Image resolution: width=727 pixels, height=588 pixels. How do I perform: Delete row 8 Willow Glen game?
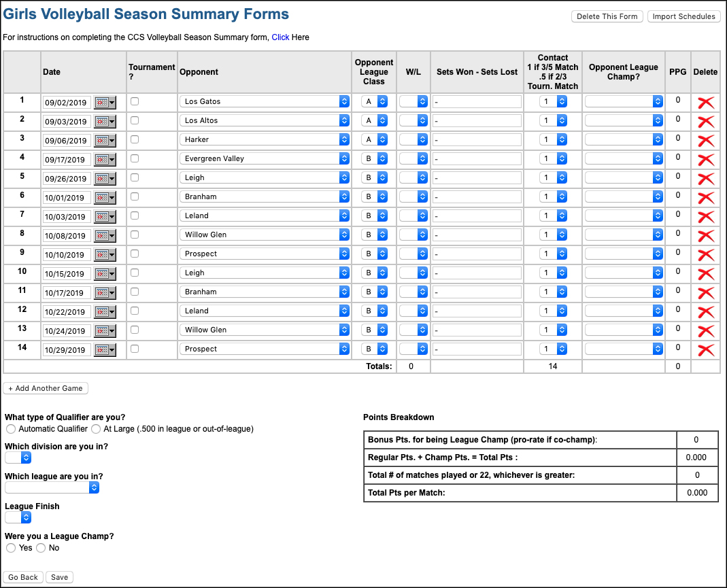point(706,236)
